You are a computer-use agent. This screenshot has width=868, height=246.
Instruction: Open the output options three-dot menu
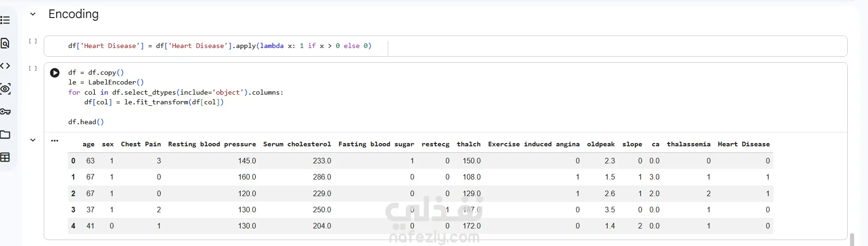coord(55,141)
